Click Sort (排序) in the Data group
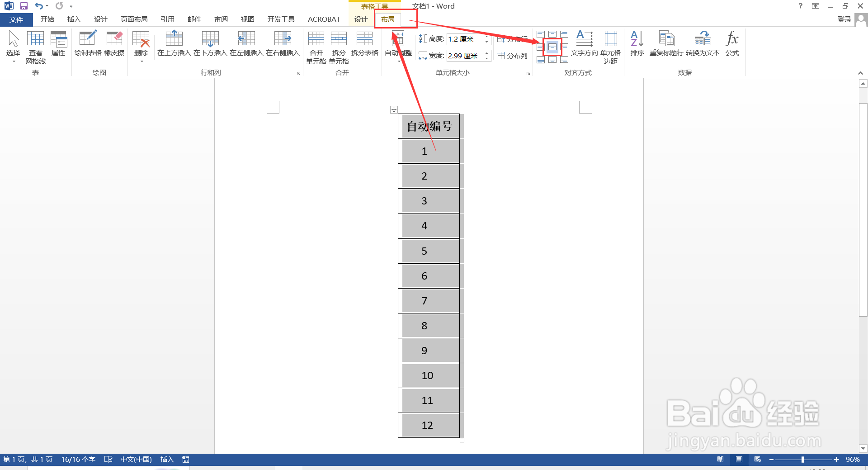Image resolution: width=868 pixels, height=470 pixels. (637, 44)
